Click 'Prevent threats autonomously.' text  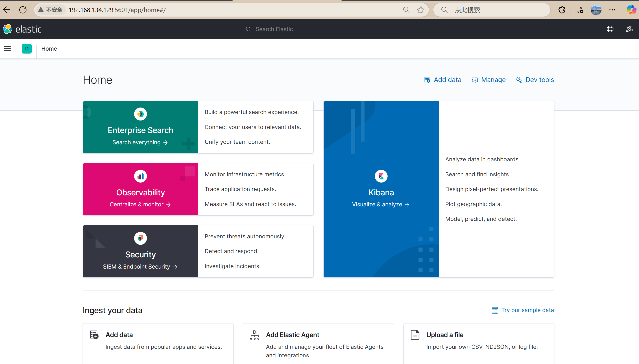pyautogui.click(x=245, y=236)
